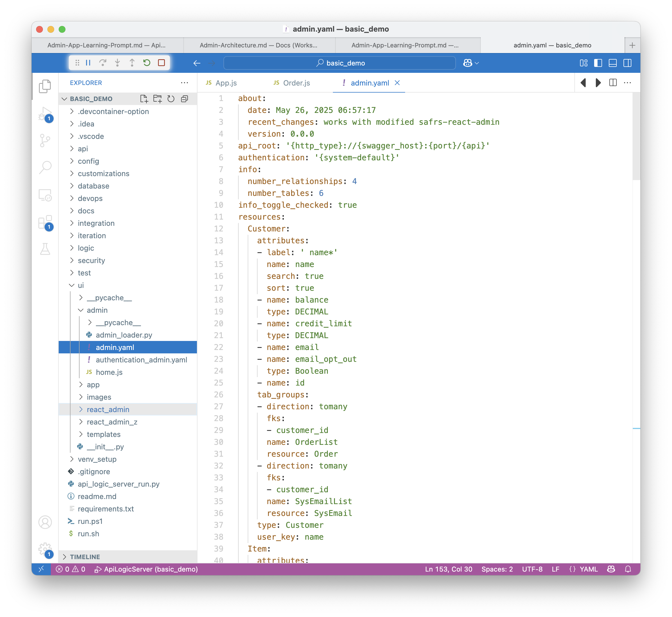Toggle bottom panel visibility
Viewport: 672px width, 617px height.
[x=613, y=63]
